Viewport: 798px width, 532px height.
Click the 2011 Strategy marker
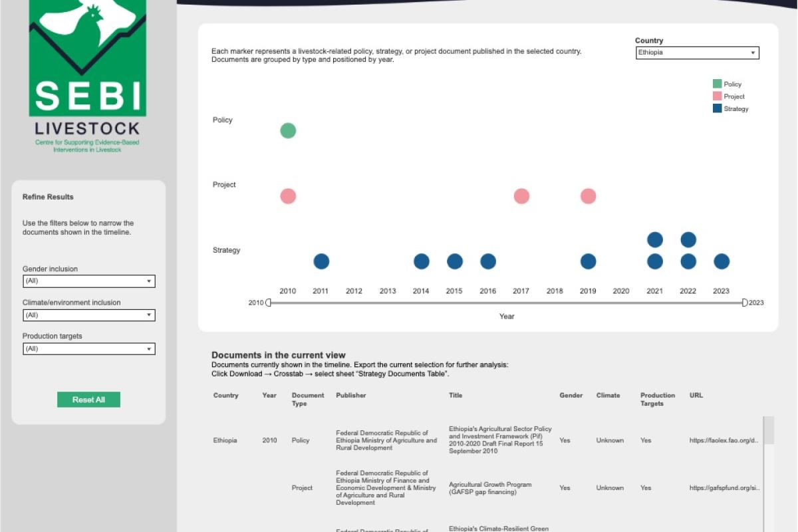tap(321, 261)
